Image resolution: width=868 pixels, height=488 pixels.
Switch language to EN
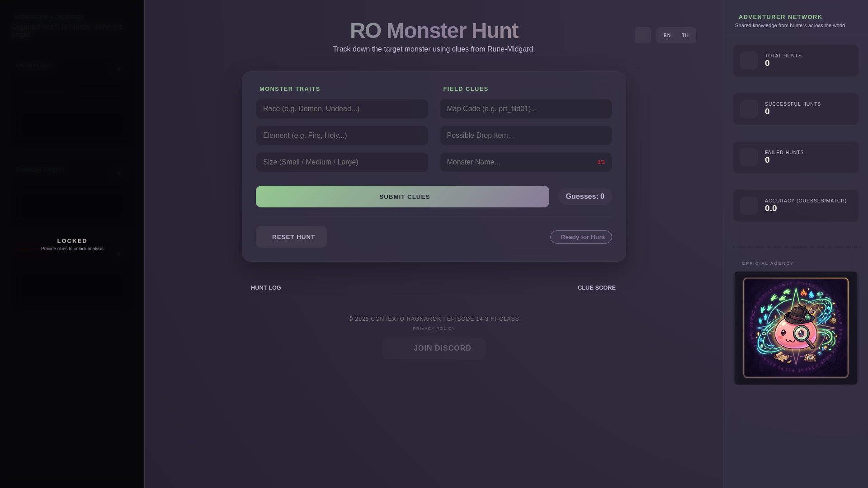click(667, 35)
